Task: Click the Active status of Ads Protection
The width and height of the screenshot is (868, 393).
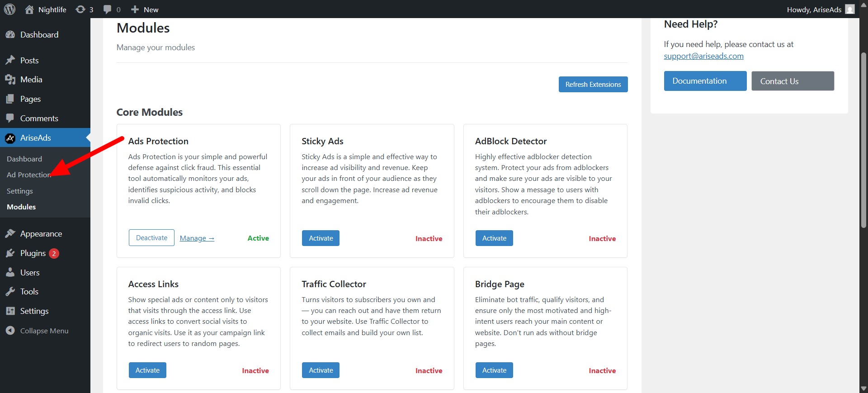Action: [258, 238]
